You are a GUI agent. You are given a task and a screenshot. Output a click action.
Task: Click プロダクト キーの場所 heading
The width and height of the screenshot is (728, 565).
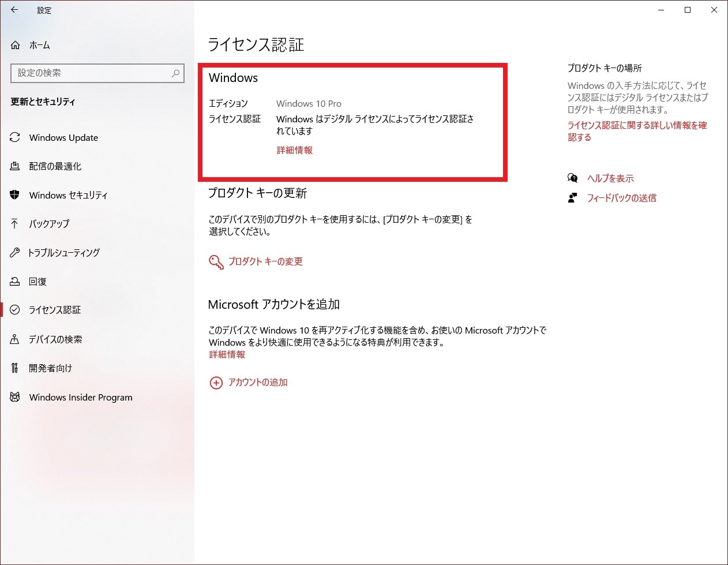(x=605, y=68)
